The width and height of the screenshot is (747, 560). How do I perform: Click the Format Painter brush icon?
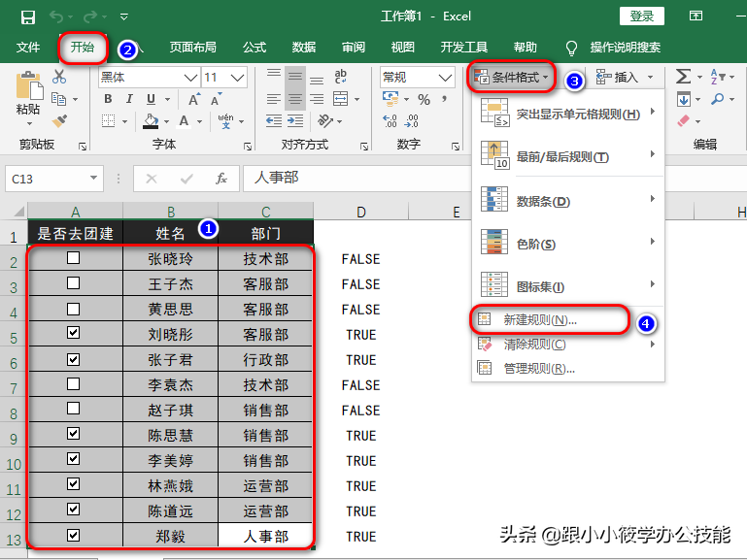pyautogui.click(x=59, y=121)
